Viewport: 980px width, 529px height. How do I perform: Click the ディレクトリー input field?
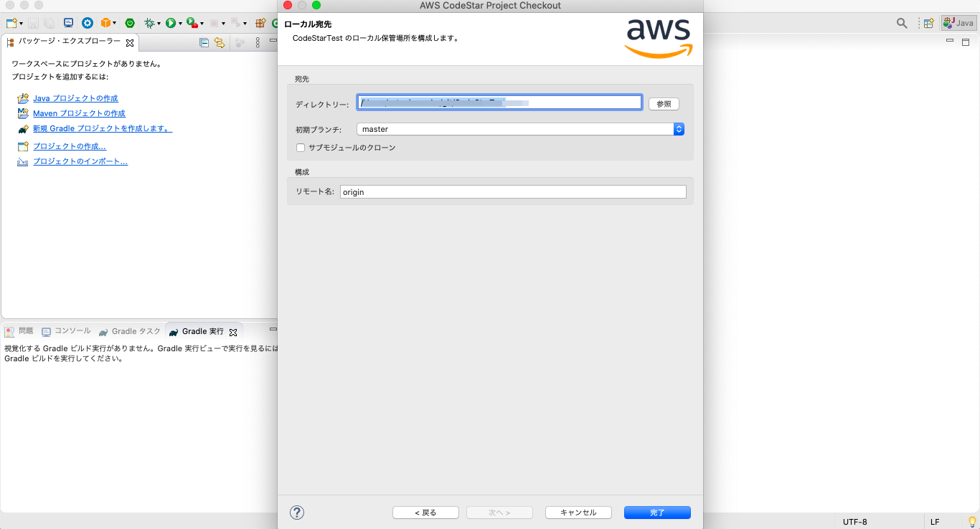tap(499, 103)
